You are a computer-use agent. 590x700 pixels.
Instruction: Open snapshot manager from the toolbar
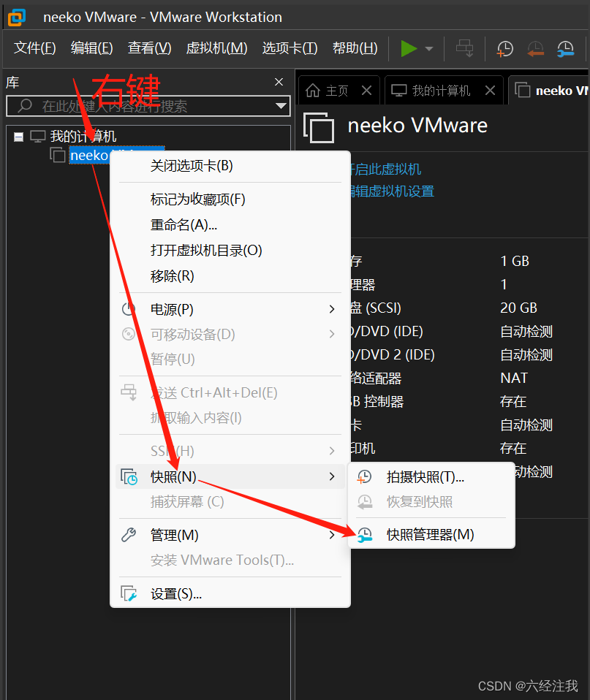565,49
